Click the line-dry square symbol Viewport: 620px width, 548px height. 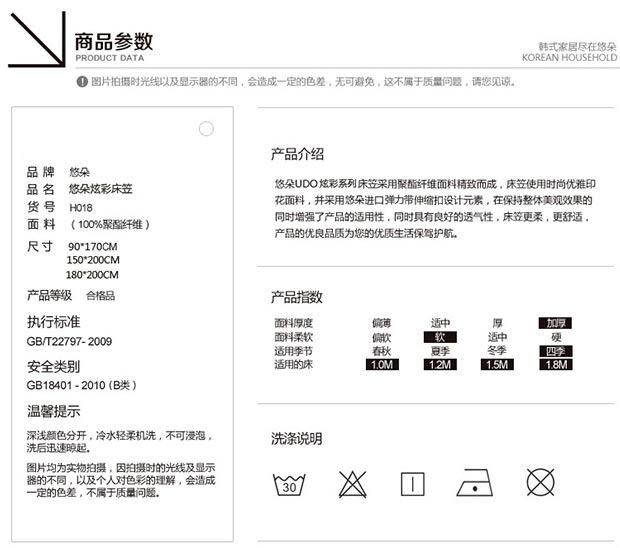click(412, 484)
